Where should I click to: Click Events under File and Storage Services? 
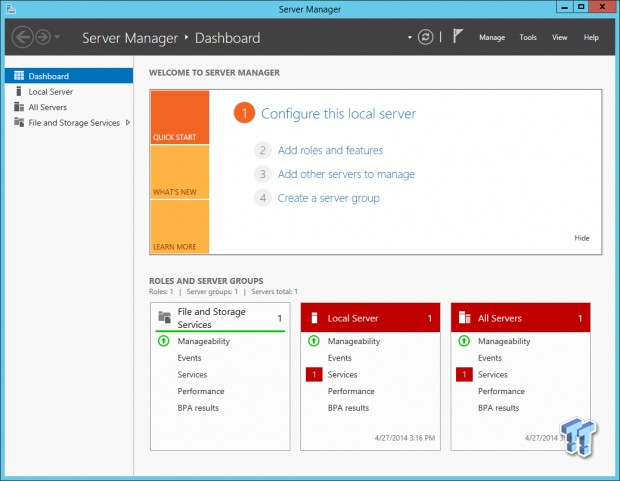point(189,358)
